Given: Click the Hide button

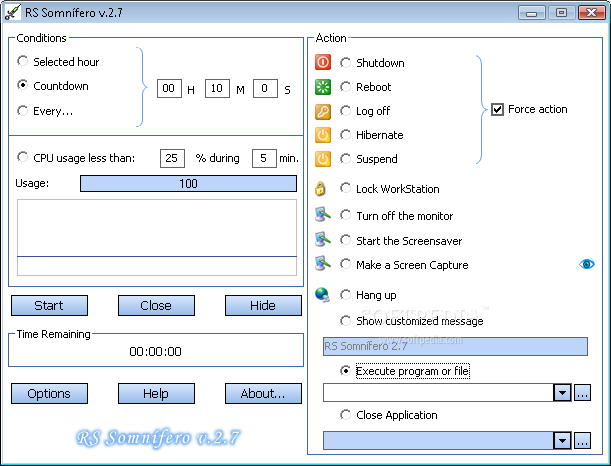Looking at the screenshot, I should [x=263, y=305].
